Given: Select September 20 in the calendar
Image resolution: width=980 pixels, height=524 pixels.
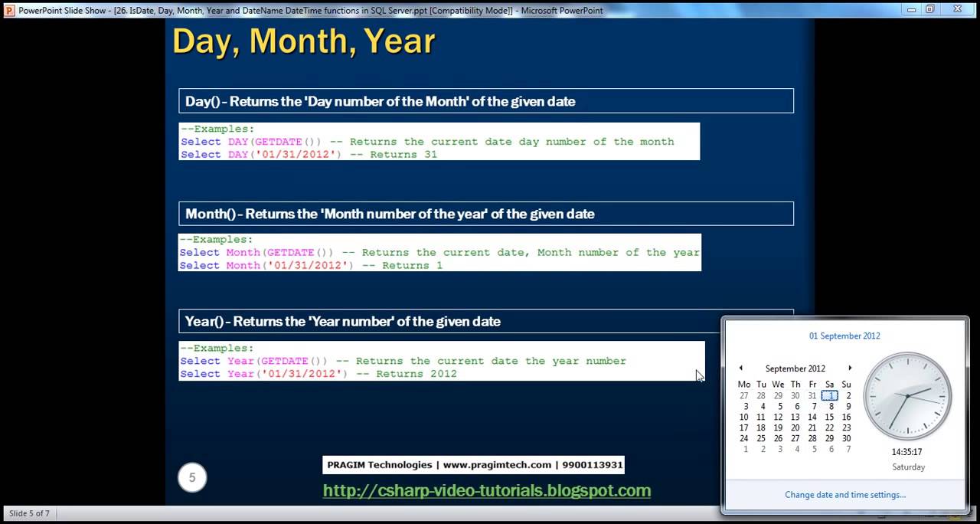Looking at the screenshot, I should tap(795, 428).
